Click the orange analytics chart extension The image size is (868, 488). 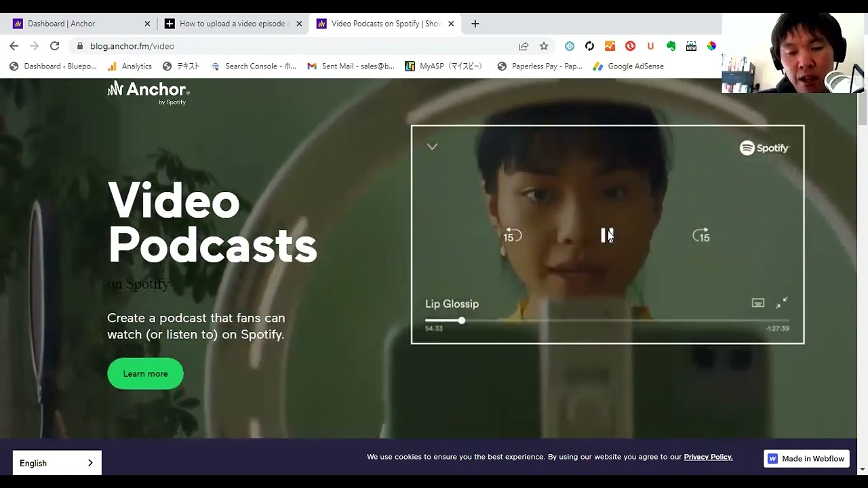click(610, 46)
